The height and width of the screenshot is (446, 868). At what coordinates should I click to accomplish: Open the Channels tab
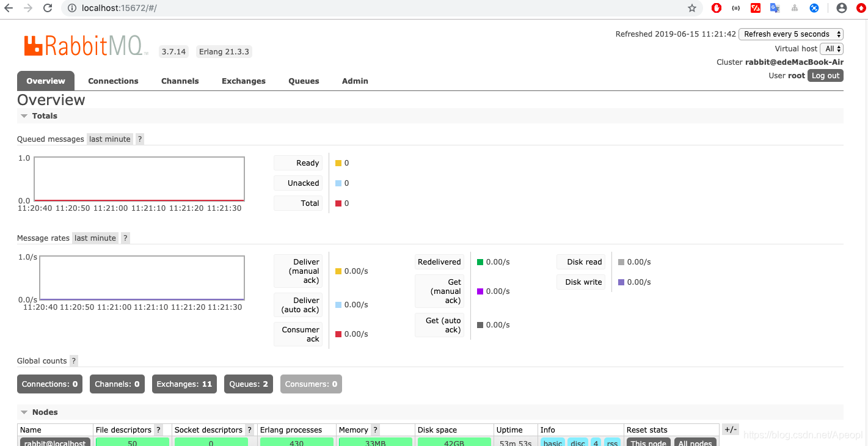(180, 81)
